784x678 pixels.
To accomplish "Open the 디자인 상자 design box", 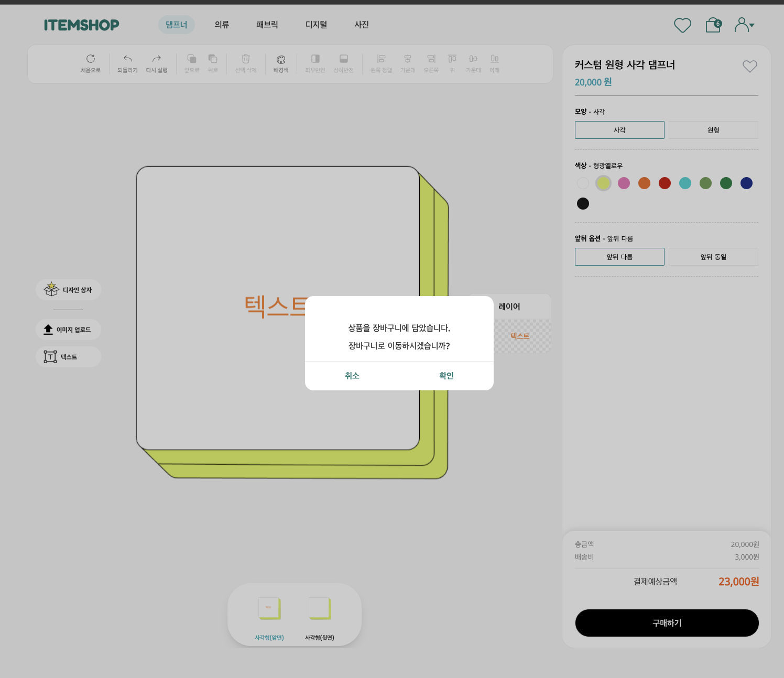I will 68,290.
